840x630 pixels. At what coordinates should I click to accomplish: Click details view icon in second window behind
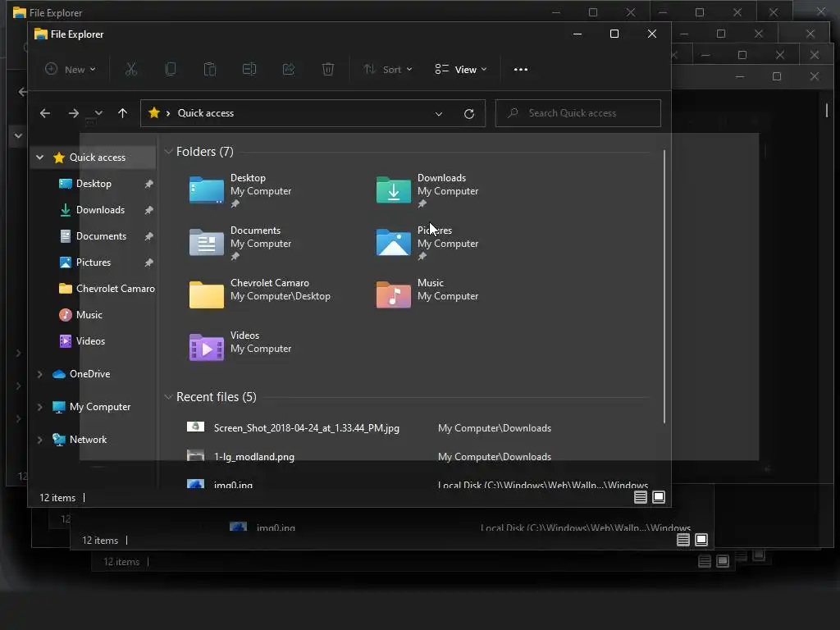pos(683,540)
